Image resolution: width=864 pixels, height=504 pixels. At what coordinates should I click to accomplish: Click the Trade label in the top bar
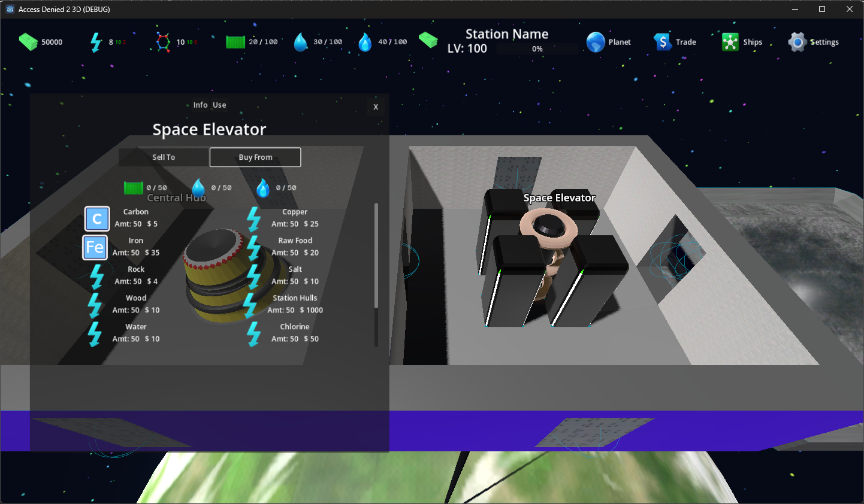[x=686, y=42]
